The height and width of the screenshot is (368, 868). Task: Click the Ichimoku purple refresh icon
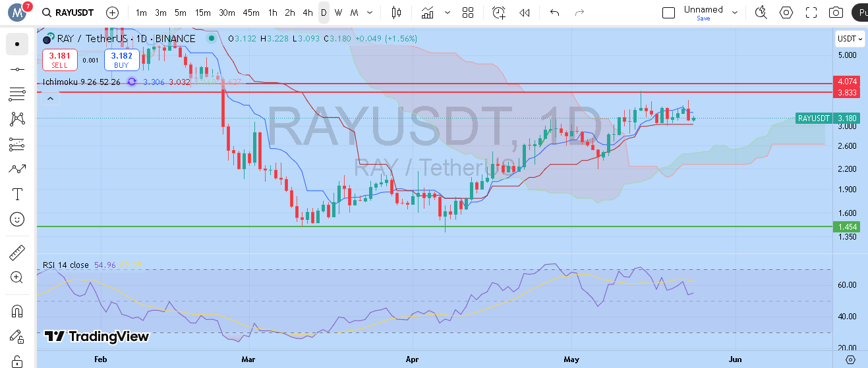pyautogui.click(x=132, y=82)
